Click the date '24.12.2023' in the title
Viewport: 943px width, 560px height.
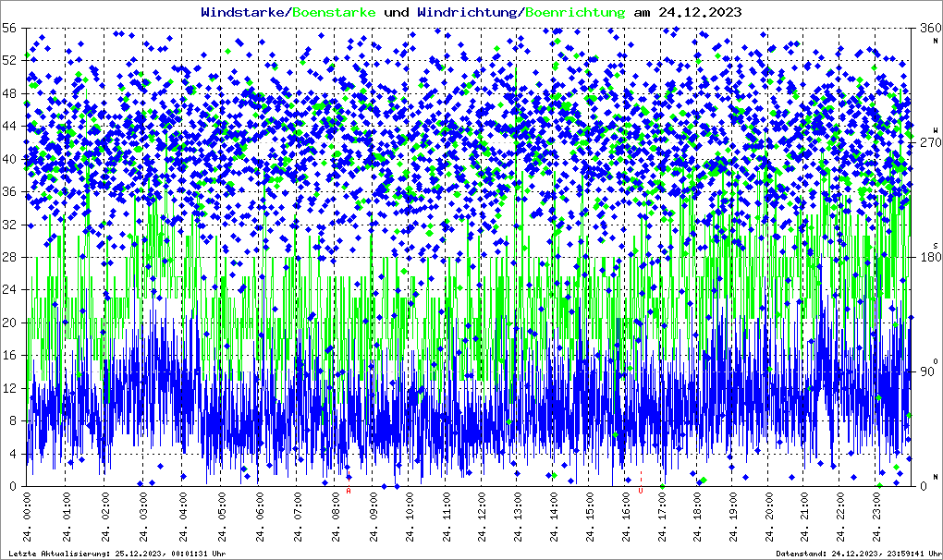(x=700, y=12)
